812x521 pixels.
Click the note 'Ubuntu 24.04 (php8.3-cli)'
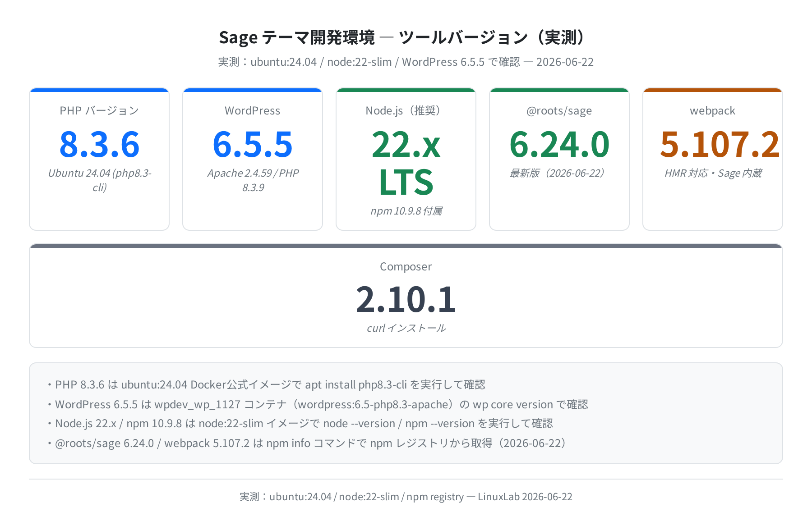pyautogui.click(x=99, y=180)
